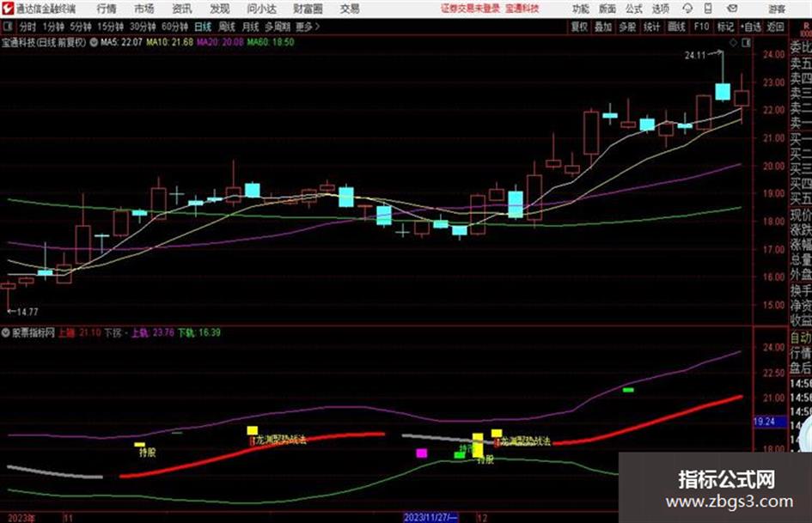The image size is (812, 523).
Task: Click the 返回 back button
Action: tap(775, 27)
